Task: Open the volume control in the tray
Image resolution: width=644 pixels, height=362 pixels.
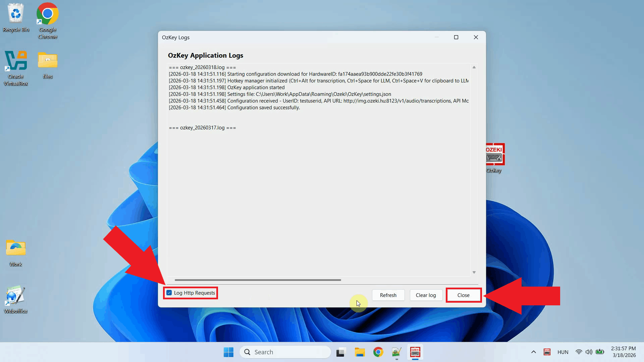Action: pyautogui.click(x=589, y=352)
